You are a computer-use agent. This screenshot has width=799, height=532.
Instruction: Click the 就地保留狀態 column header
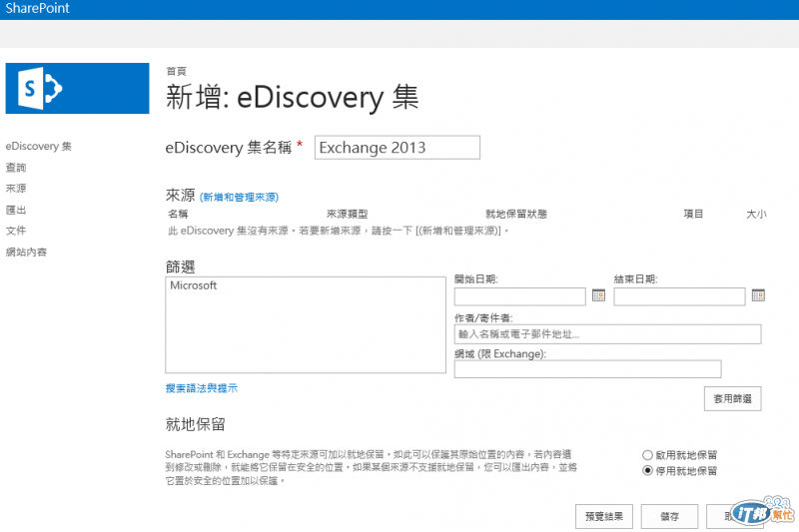click(516, 214)
